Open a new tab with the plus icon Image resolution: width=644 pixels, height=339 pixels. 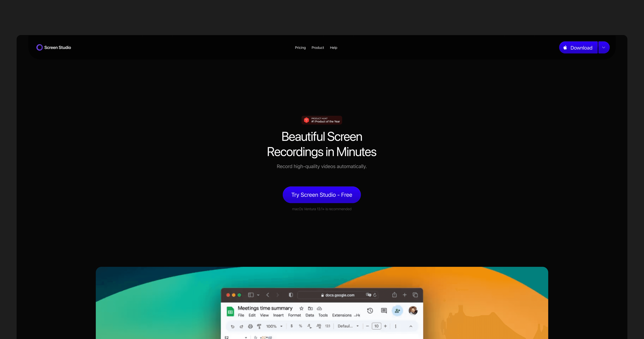(x=405, y=295)
